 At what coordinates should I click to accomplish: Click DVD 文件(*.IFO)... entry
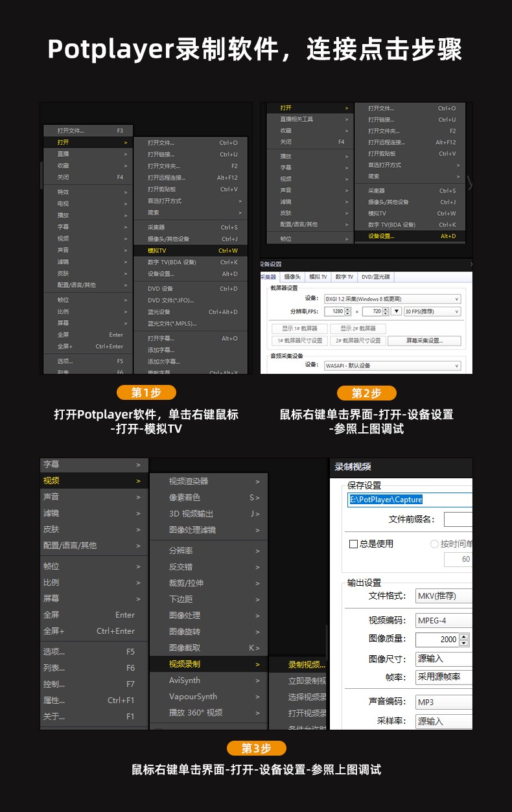pyautogui.click(x=191, y=300)
